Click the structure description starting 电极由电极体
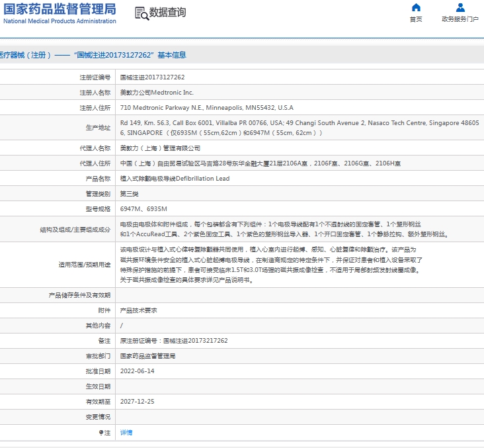484x448 pixels. [284, 229]
